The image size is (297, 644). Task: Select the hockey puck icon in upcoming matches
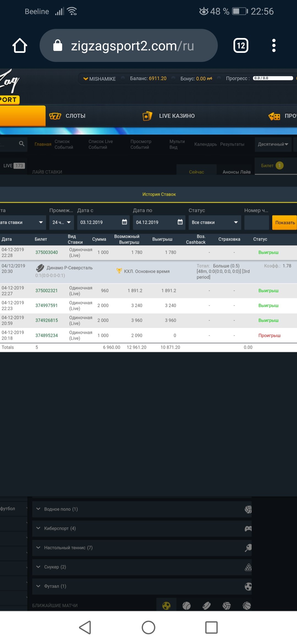tap(207, 605)
